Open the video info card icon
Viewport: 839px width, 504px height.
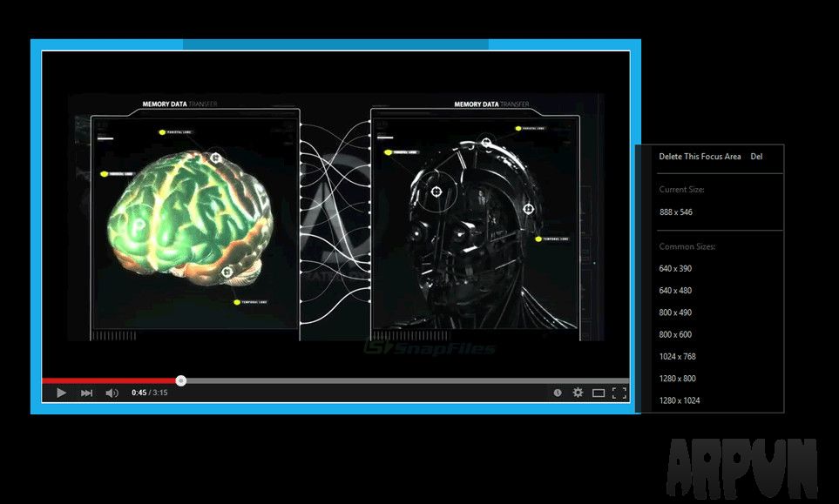[x=558, y=393]
